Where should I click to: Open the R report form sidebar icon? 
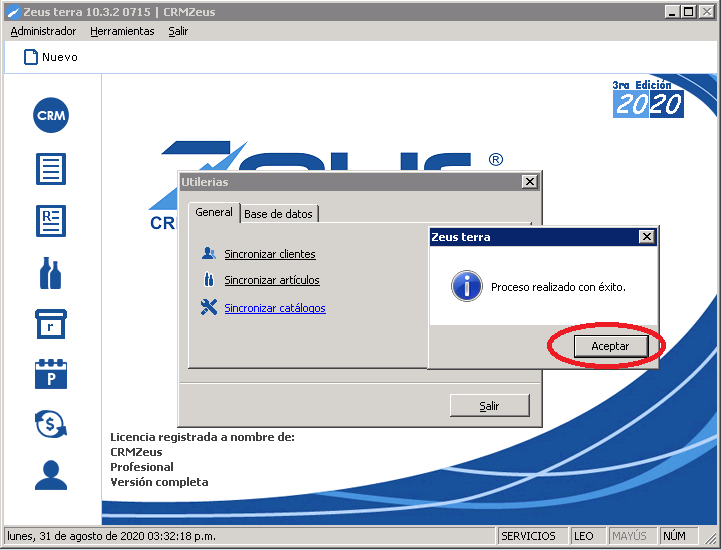coord(51,221)
